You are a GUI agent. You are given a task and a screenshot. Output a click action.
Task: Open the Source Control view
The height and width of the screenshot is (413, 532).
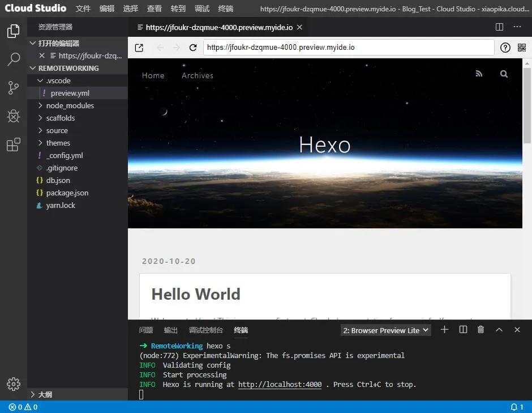click(x=13, y=88)
